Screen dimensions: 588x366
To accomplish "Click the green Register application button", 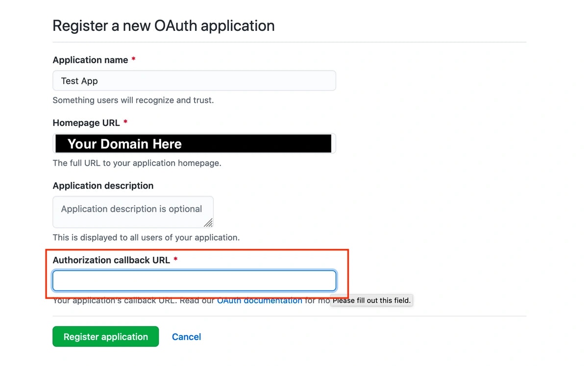I will 105,337.
